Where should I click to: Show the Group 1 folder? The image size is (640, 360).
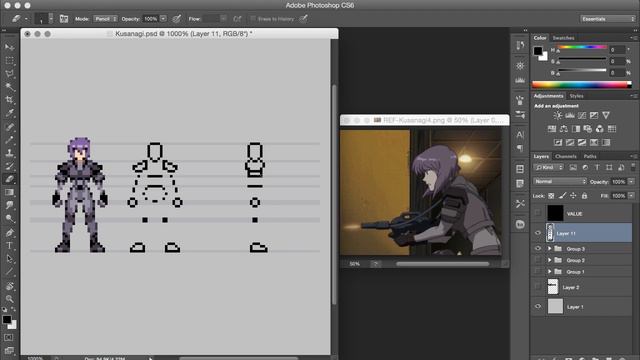(538, 271)
